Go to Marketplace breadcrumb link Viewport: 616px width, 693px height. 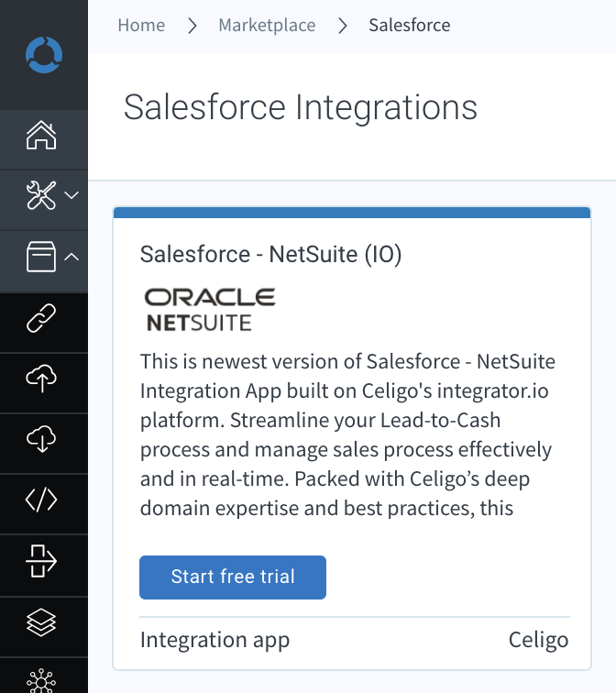tap(267, 25)
